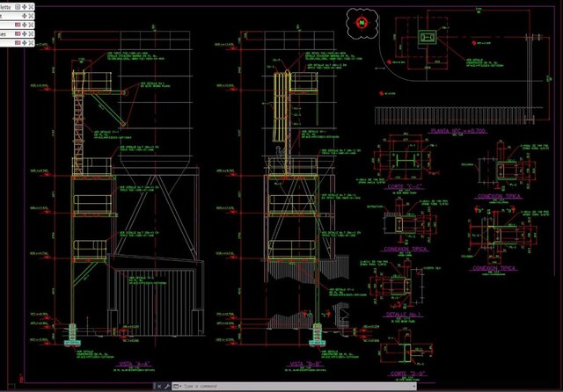Expand command history with the arrow at the command line's right end
The height and width of the screenshot is (392, 563).
(414, 386)
